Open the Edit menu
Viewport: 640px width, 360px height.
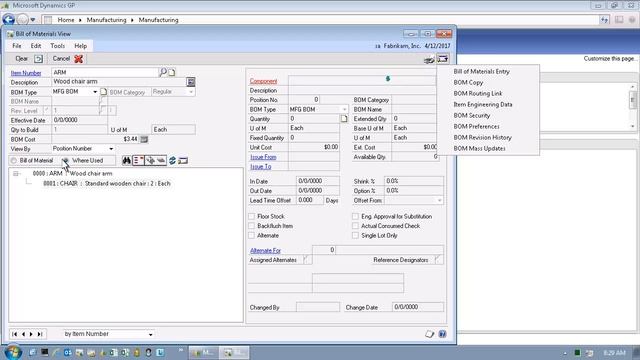click(x=36, y=46)
